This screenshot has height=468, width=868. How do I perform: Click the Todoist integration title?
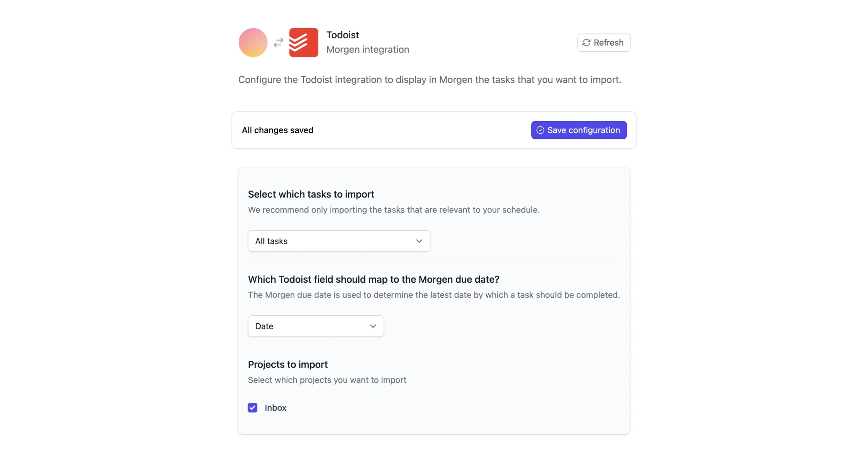point(342,35)
